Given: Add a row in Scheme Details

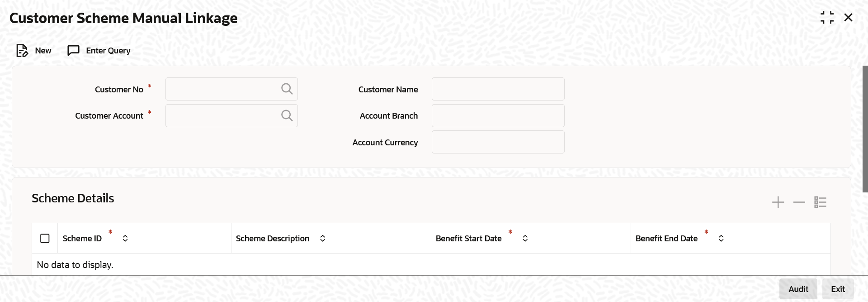Looking at the screenshot, I should point(778,202).
